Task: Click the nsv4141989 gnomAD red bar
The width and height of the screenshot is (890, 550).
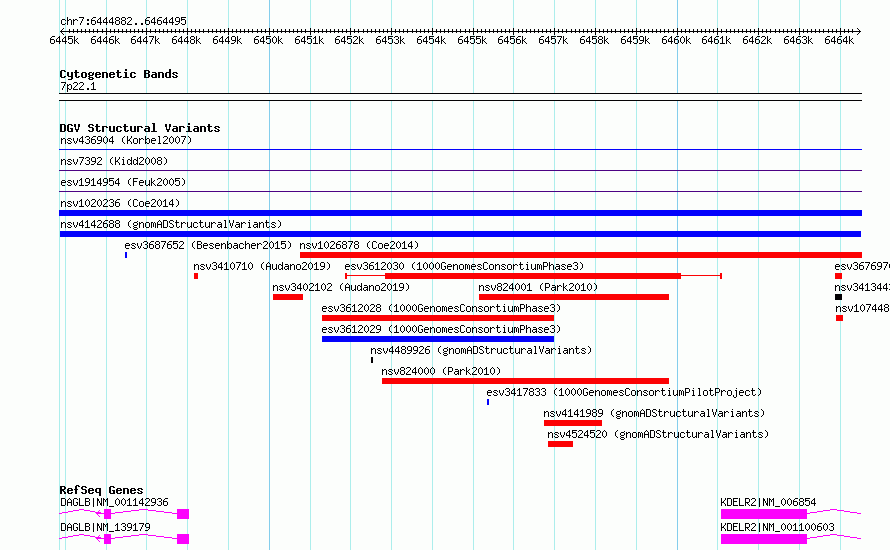Action: (573, 423)
